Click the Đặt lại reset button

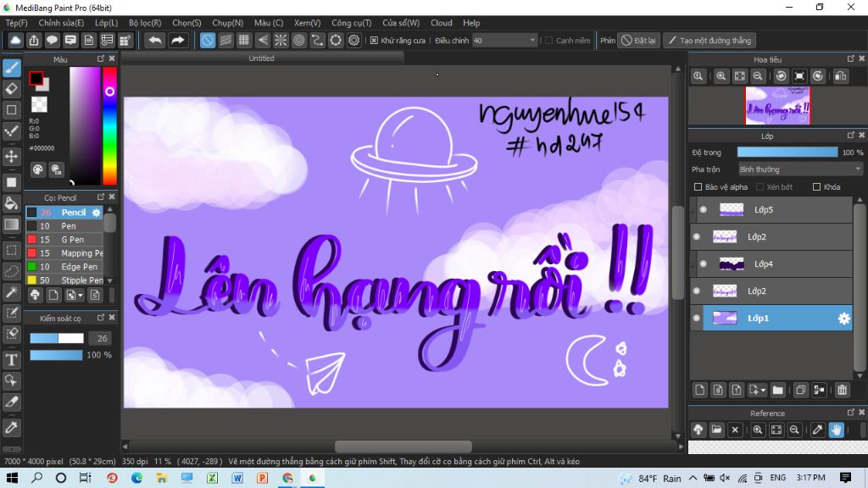639,41
